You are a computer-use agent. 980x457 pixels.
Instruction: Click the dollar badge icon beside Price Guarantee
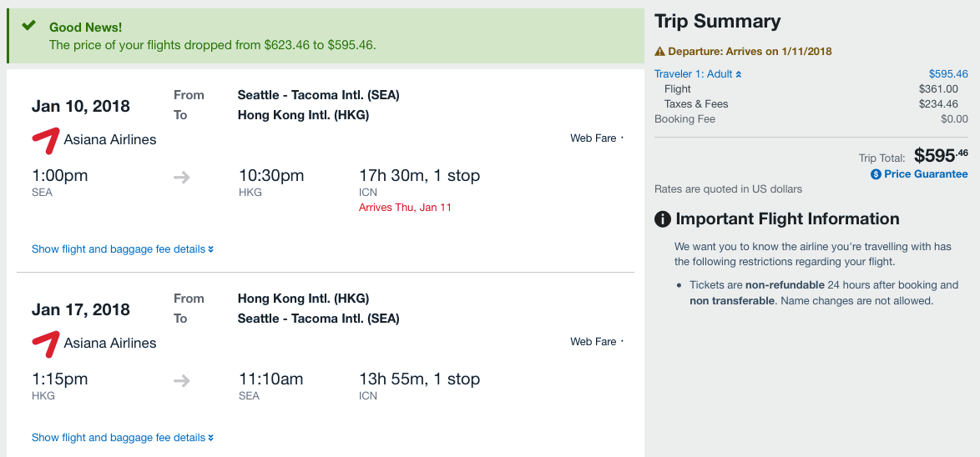click(876, 174)
